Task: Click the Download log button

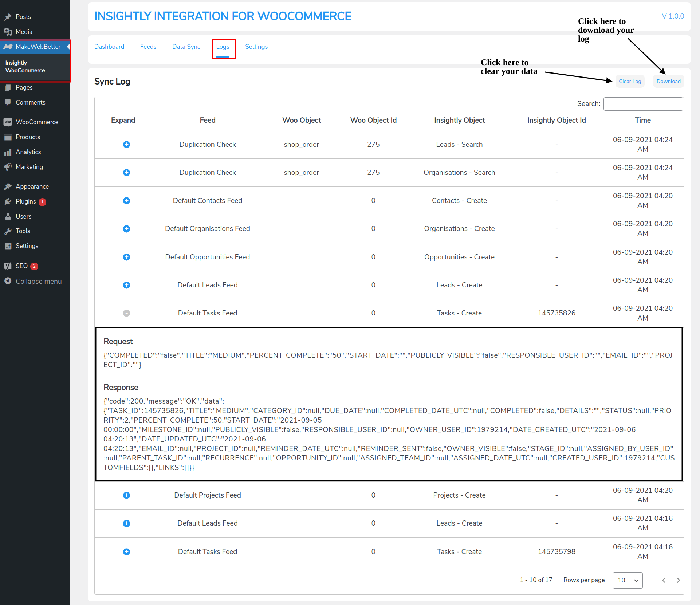Action: click(x=668, y=81)
